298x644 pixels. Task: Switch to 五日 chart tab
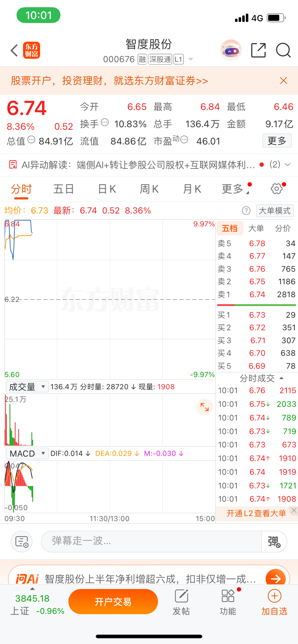pos(64,189)
